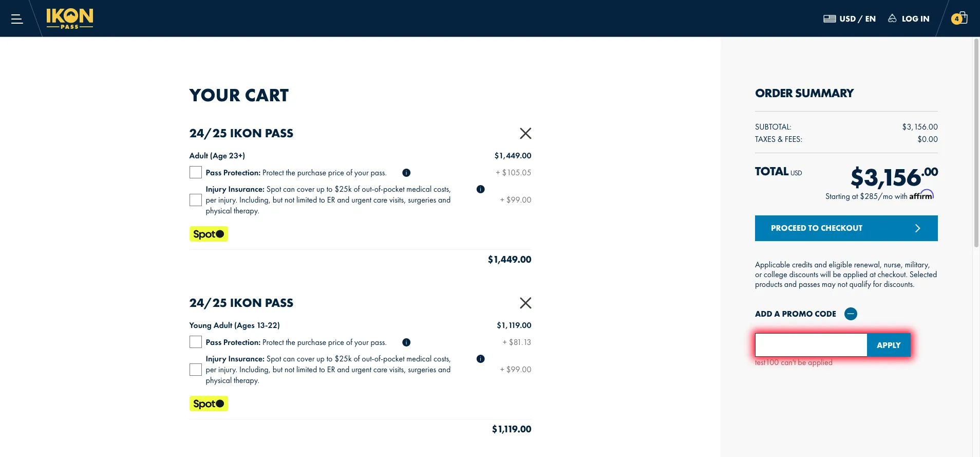Enable Pass Protection for Adult pass
This screenshot has height=457, width=980.
click(x=196, y=172)
